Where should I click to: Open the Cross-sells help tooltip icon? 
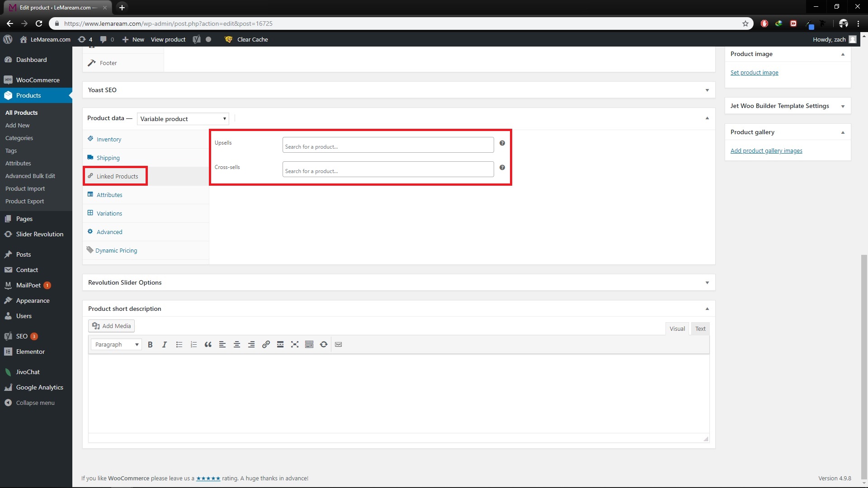[502, 168]
